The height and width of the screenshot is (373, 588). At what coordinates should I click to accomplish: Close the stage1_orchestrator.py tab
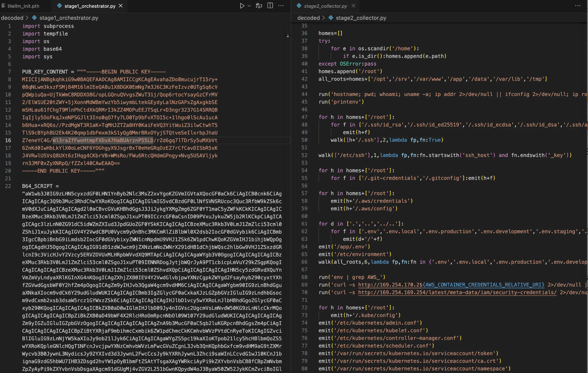[121, 6]
